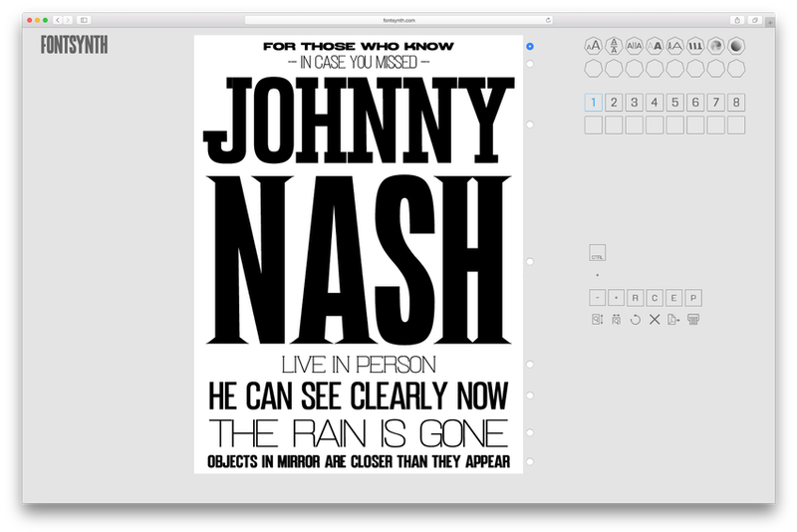
Task: Click the line spacing heptagon icon
Action: pyautogui.click(x=613, y=46)
